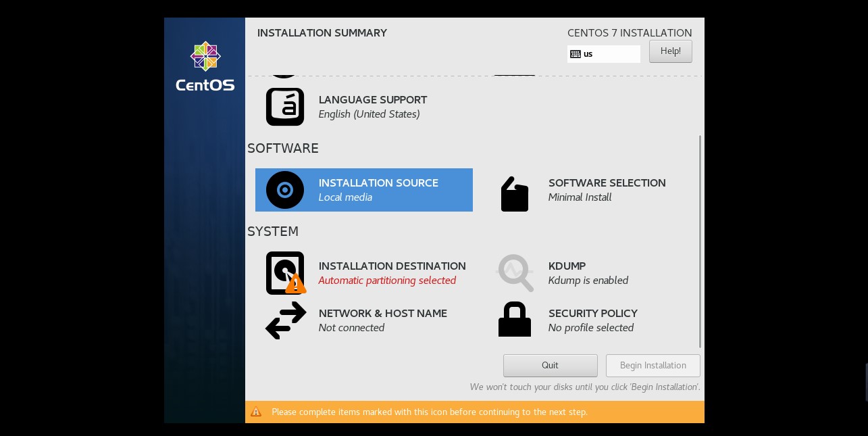Open Security Policy padlock icon

pyautogui.click(x=515, y=319)
